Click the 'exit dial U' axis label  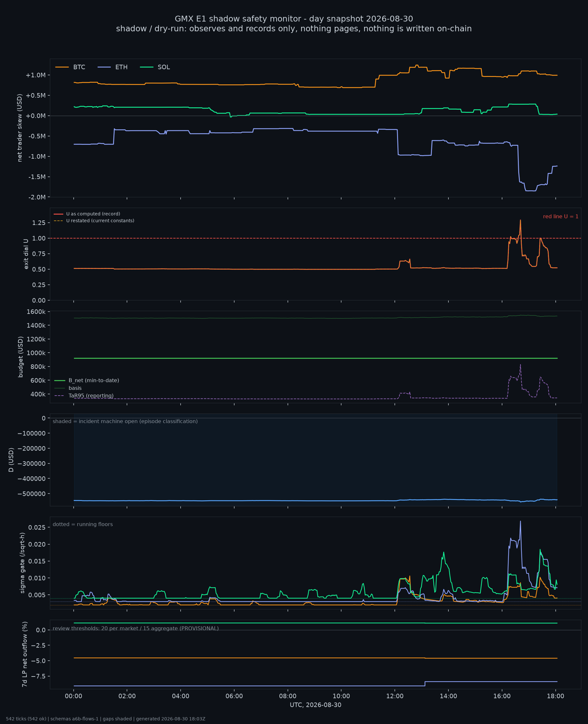click(26, 254)
